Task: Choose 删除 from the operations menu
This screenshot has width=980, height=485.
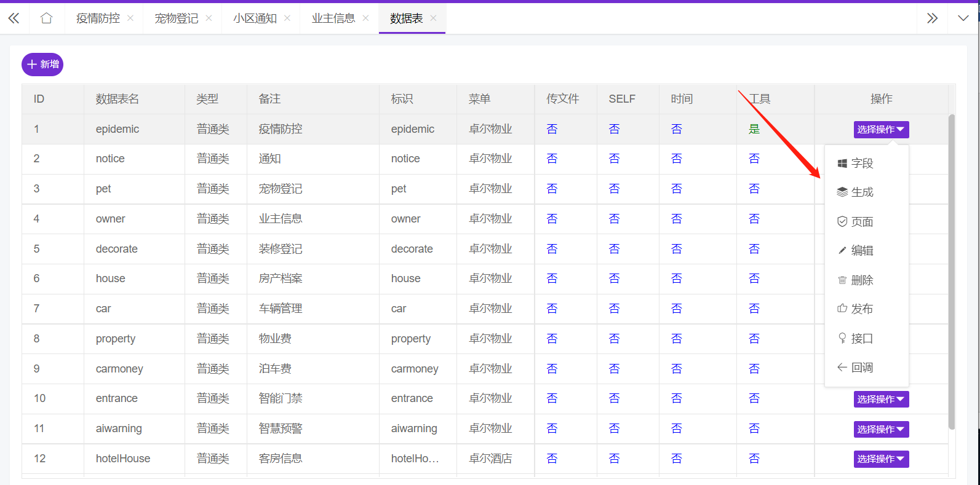Action: point(866,280)
